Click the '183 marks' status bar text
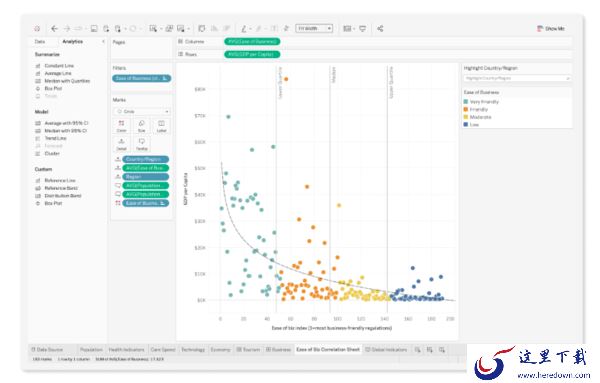The image size is (600, 383). coord(42,359)
